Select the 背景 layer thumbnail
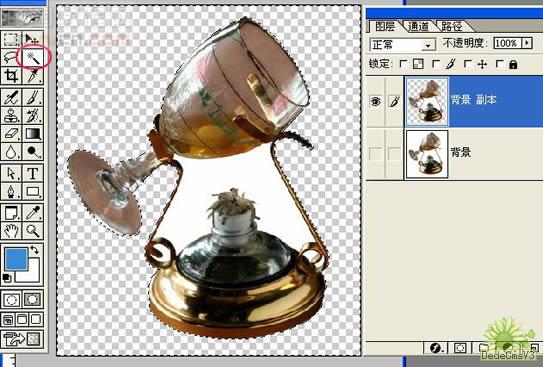Viewport: 543px width, 367px height. pyautogui.click(x=427, y=154)
